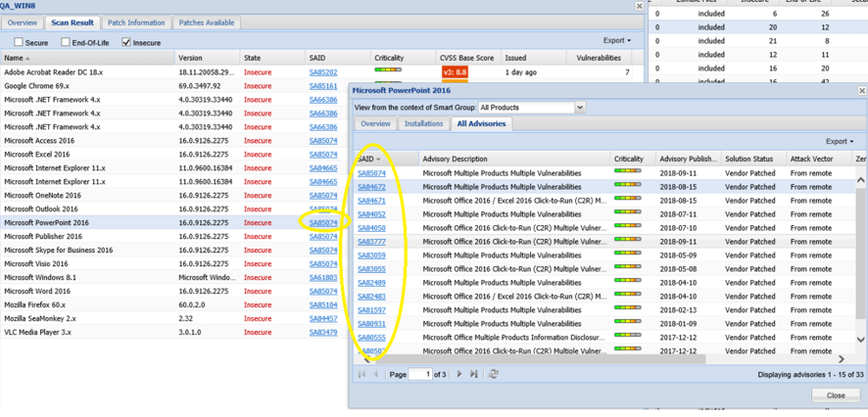This screenshot has width=868, height=417.
Task: Switch to the QA_WIN8 Overview tab
Action: click(23, 23)
